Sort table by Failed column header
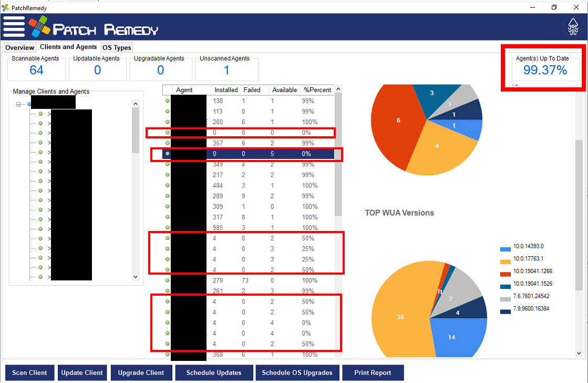Screen dimensions: 588x383 coord(254,90)
